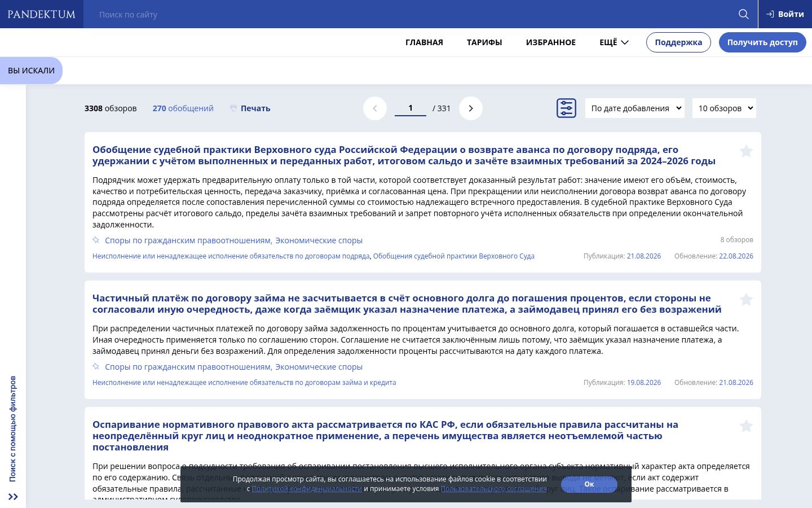Click publication date 21.08.2026
The image size is (812, 508).
click(x=643, y=256)
